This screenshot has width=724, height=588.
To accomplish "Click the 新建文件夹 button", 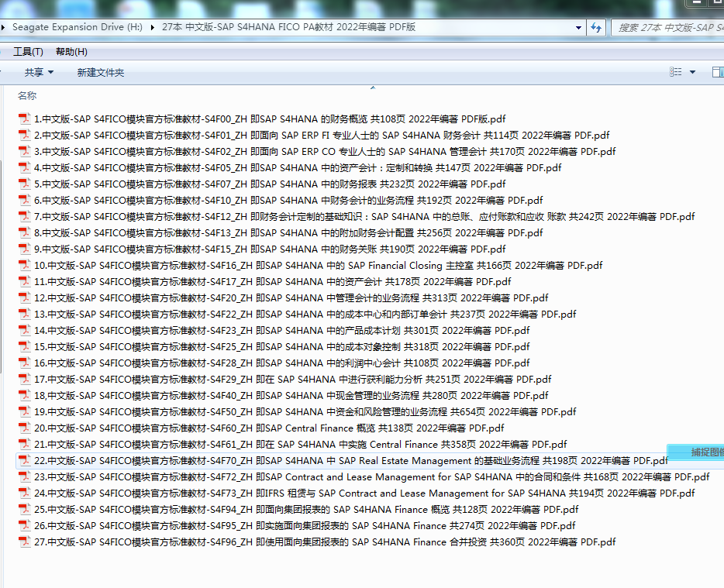I will click(x=100, y=72).
